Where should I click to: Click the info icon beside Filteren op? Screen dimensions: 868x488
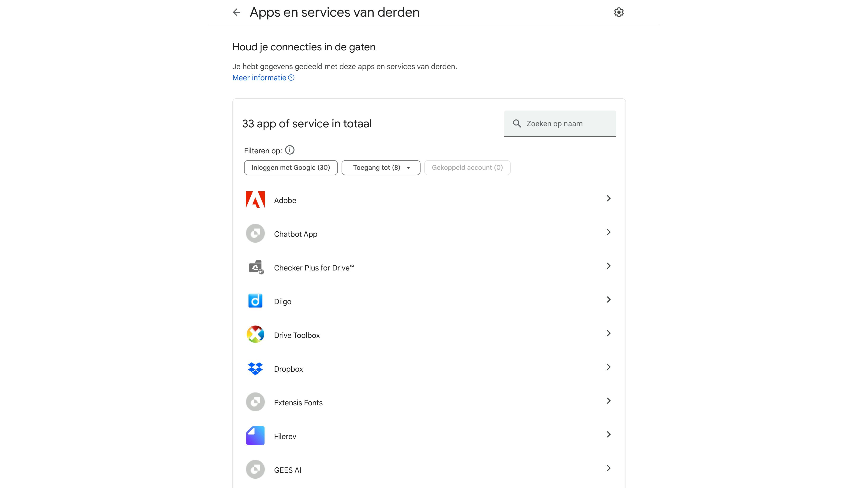(x=290, y=150)
